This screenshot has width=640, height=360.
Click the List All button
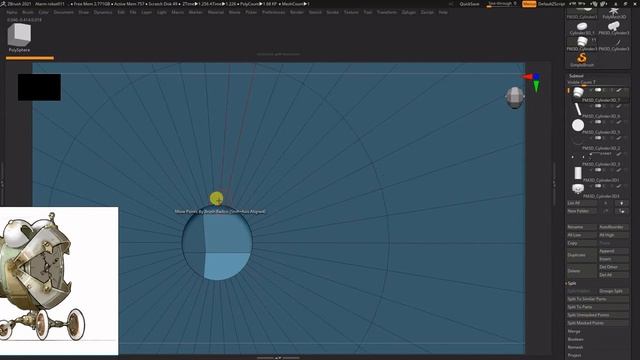582,203
